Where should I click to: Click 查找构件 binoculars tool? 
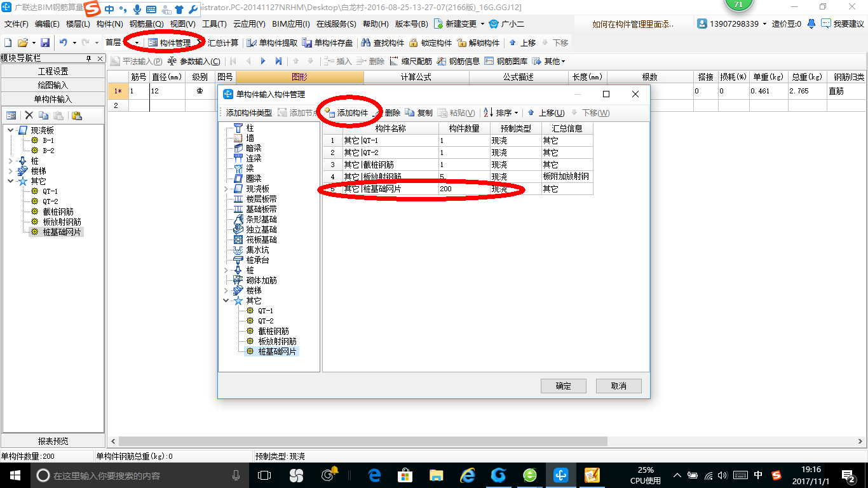coord(383,43)
